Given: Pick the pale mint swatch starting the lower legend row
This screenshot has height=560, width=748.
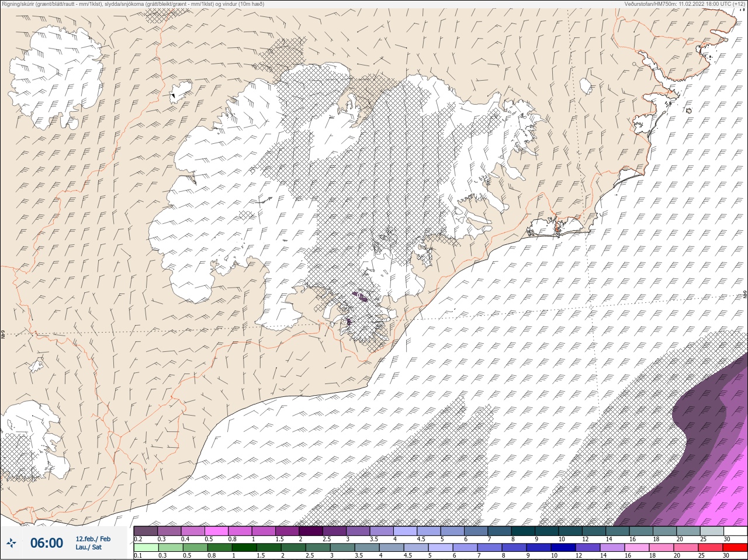Looking at the screenshot, I should click(x=146, y=548).
